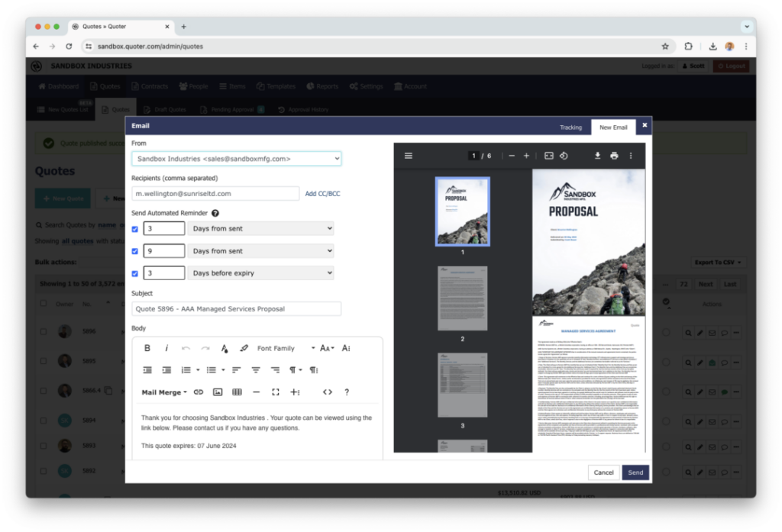This screenshot has width=782, height=532.
Task: Click the Send button
Action: (635, 472)
